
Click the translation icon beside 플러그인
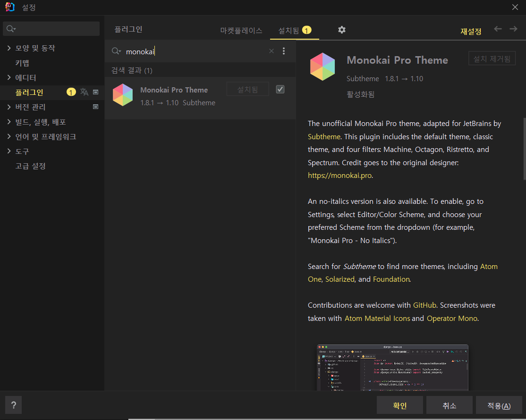(x=84, y=92)
